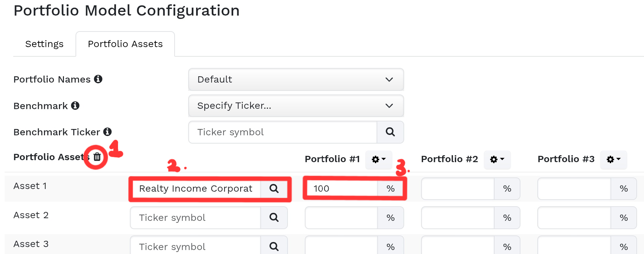Viewport: 644px width, 254px height.
Task: Switch to the Settings tab
Action: click(x=44, y=44)
